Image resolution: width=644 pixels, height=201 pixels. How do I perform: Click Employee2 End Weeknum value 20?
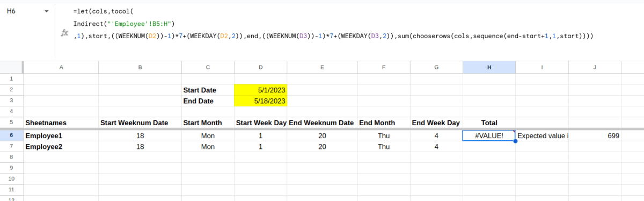tap(322, 147)
